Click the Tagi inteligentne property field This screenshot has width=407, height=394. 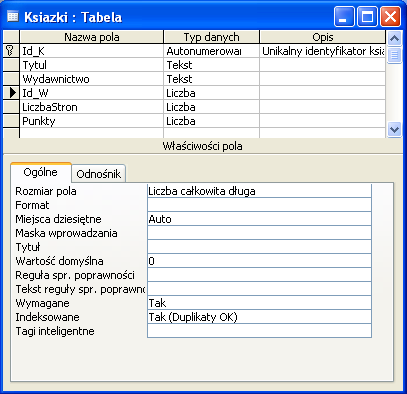259,331
